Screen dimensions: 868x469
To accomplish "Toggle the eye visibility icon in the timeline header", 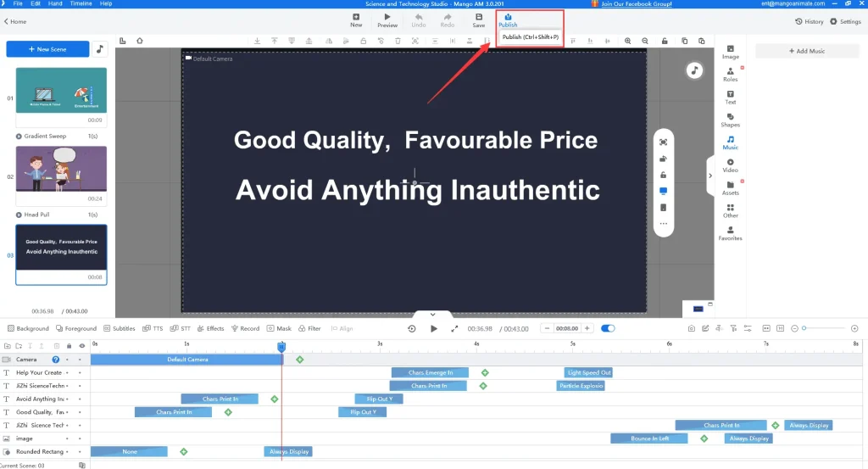I will coord(81,346).
